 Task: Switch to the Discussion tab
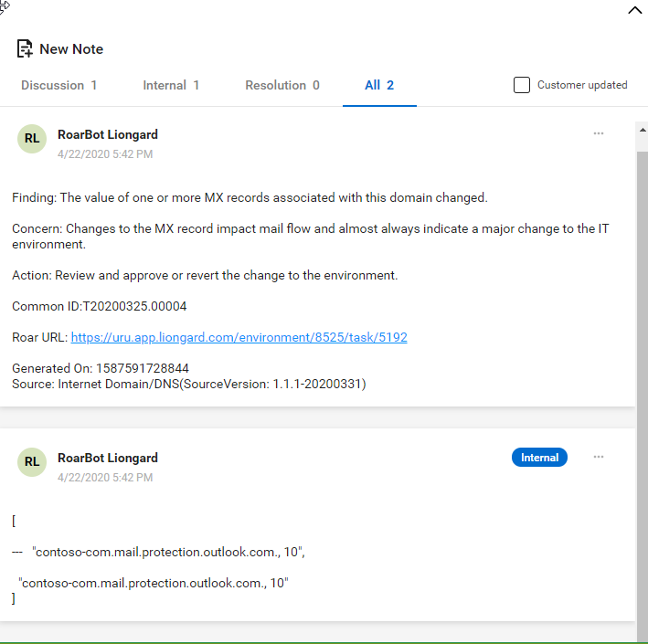pyautogui.click(x=58, y=85)
